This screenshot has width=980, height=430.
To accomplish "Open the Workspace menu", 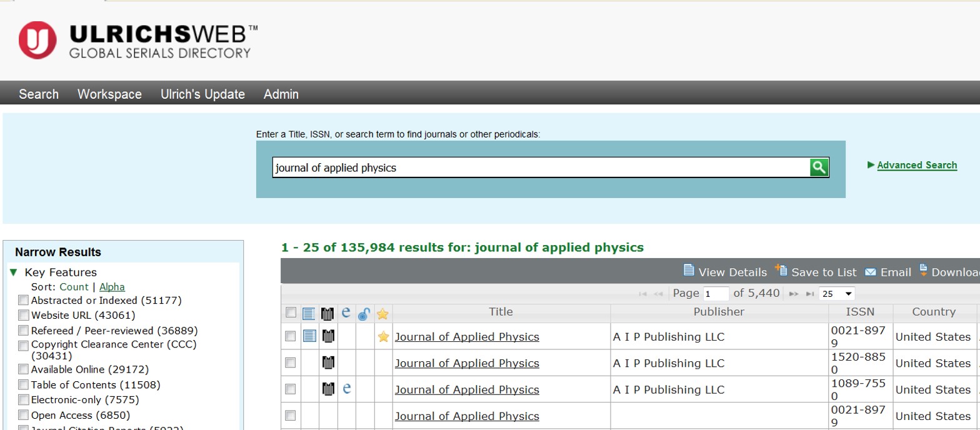I will pos(109,94).
